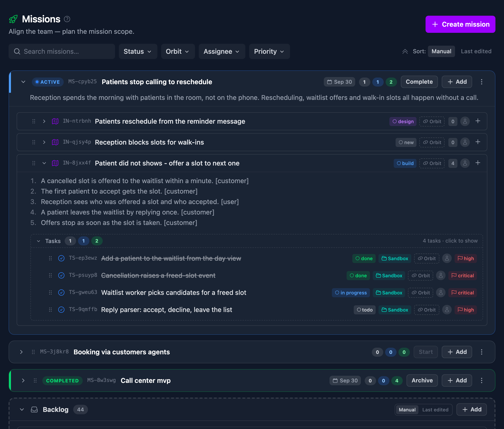Click assignee avatar on Reply parser task
This screenshot has width=504, height=429.
point(447,310)
